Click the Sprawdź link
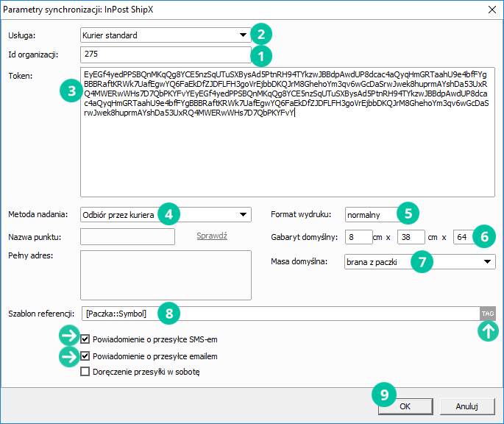This screenshot has height=424, width=504. pos(212,236)
